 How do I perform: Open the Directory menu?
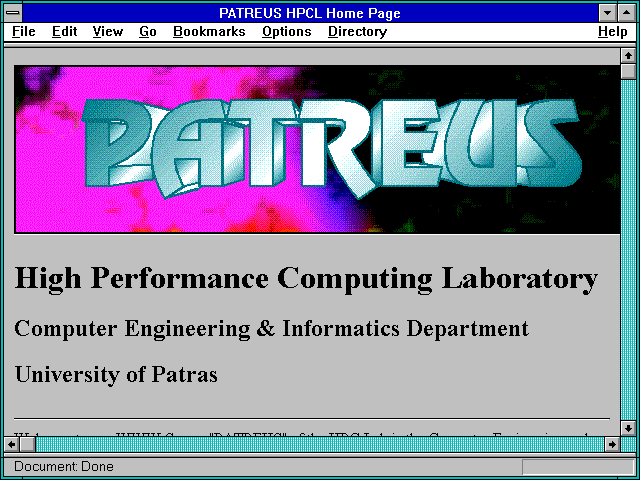coord(357,32)
